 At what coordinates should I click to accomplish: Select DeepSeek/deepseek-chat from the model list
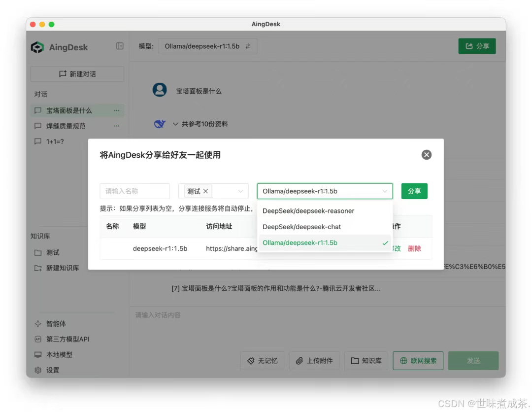pyautogui.click(x=325, y=227)
